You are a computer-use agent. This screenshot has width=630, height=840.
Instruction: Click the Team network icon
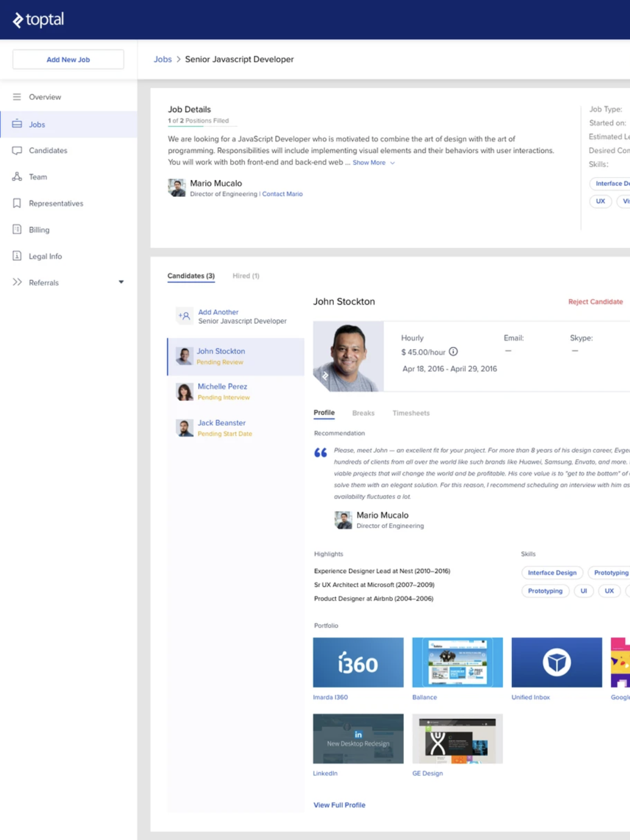17,177
